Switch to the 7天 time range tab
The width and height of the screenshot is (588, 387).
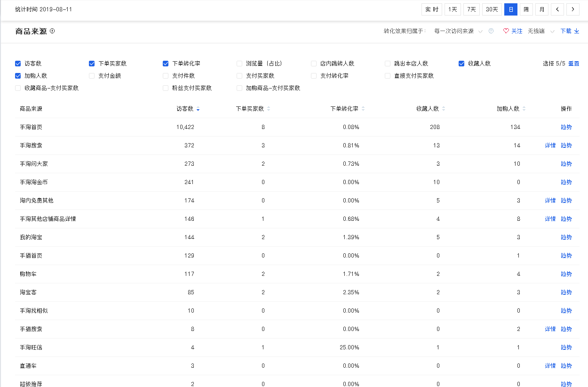pyautogui.click(x=471, y=9)
